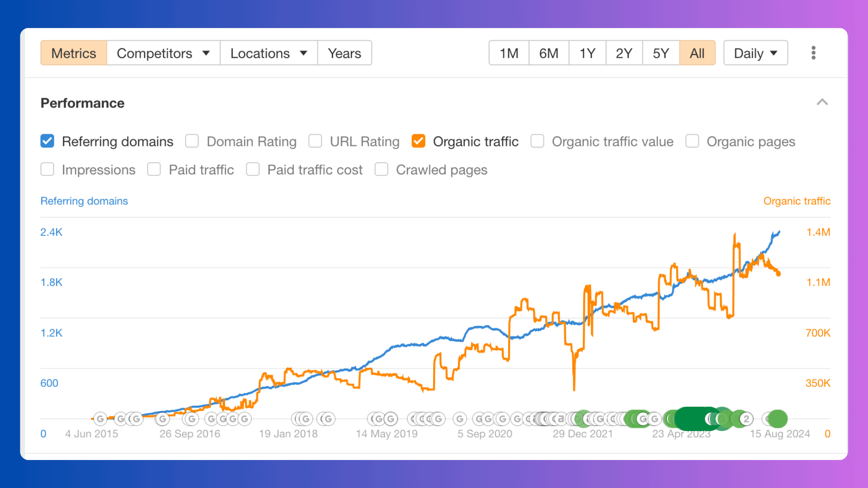Click the 350K right axis value
868x488 pixels.
[x=818, y=383]
